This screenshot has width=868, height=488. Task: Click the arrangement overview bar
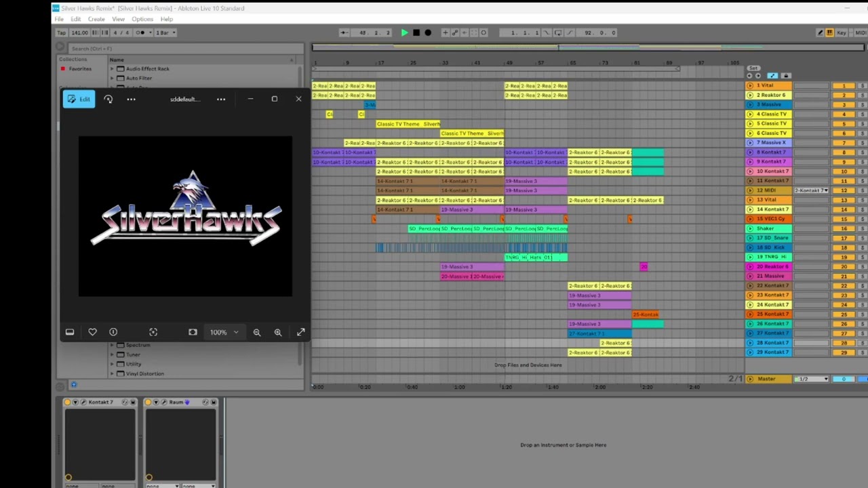tap(589, 47)
